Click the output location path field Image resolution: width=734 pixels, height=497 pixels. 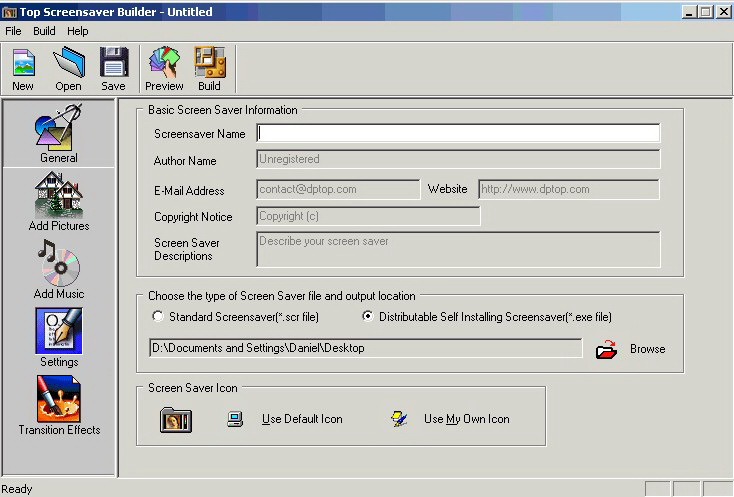[x=366, y=348]
